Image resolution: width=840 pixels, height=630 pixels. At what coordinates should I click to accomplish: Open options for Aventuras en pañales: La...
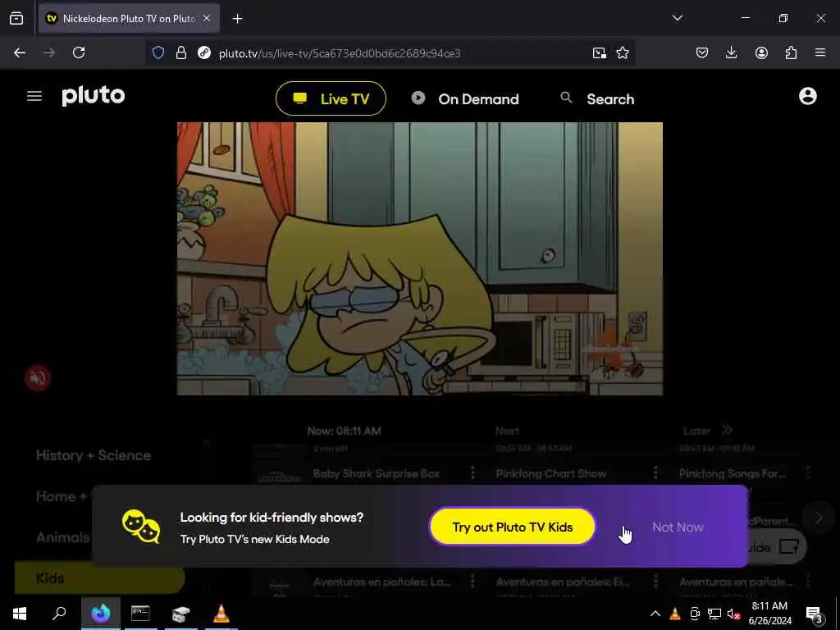point(472,582)
